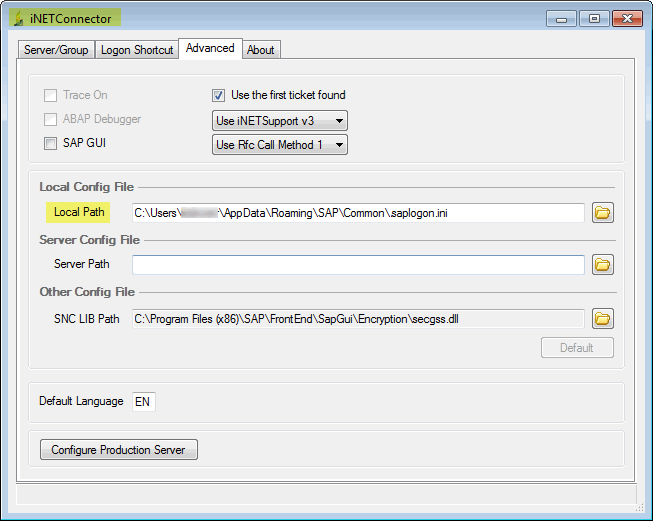
Task: Switch to the Logon Shortcut tab
Action: tap(137, 50)
